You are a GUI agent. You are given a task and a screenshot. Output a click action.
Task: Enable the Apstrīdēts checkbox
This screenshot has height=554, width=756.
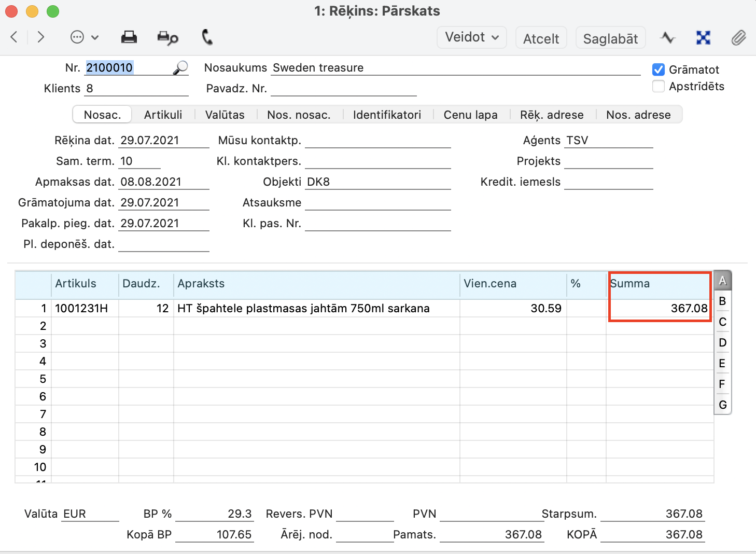tap(659, 86)
